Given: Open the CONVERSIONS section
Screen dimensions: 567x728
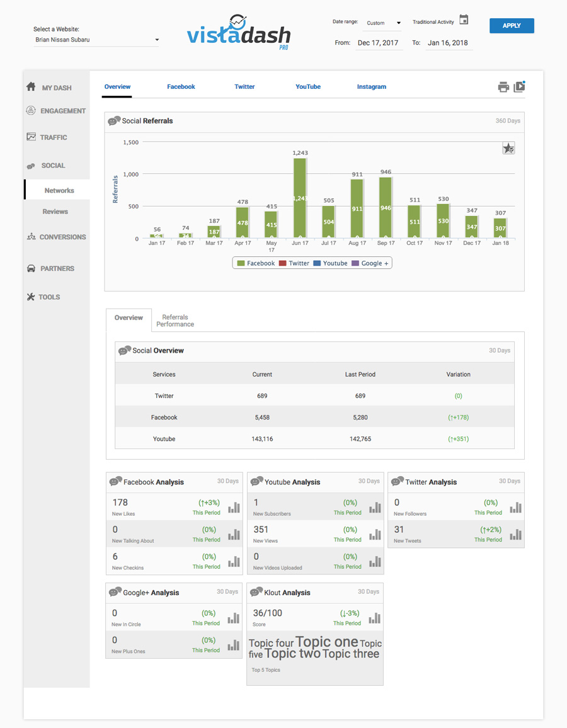Looking at the screenshot, I should pyautogui.click(x=63, y=237).
